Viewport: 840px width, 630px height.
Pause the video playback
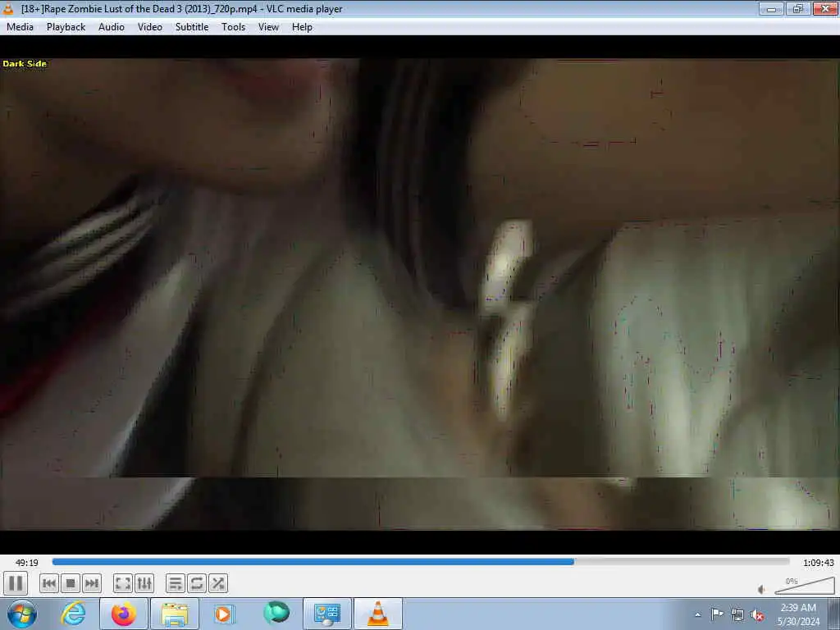click(16, 583)
